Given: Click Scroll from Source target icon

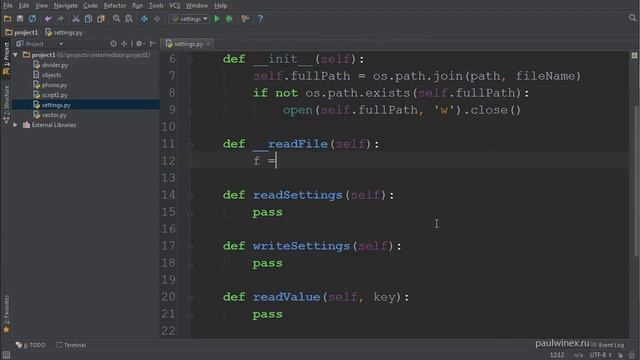Looking at the screenshot, I should coord(113,44).
